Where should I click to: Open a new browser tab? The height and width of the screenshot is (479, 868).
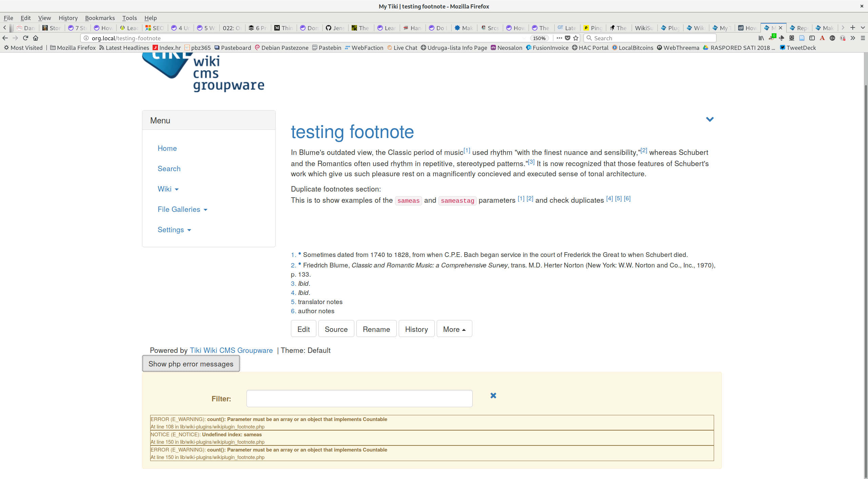click(x=853, y=28)
